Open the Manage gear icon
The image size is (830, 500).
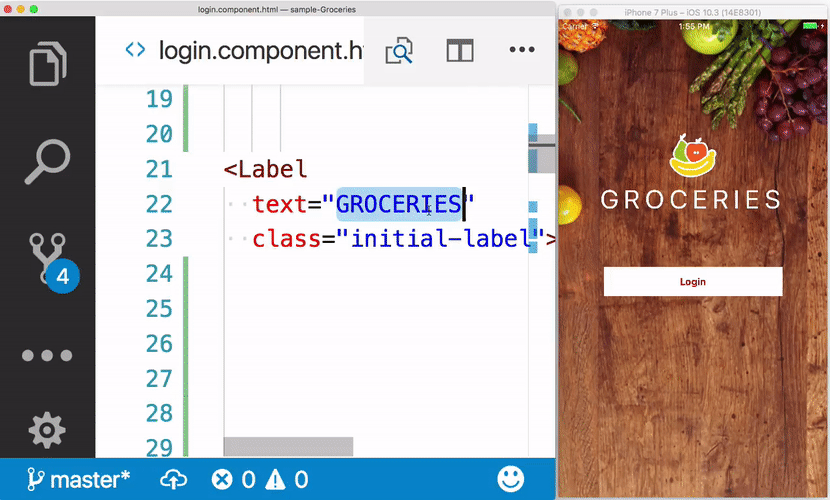coord(47,430)
